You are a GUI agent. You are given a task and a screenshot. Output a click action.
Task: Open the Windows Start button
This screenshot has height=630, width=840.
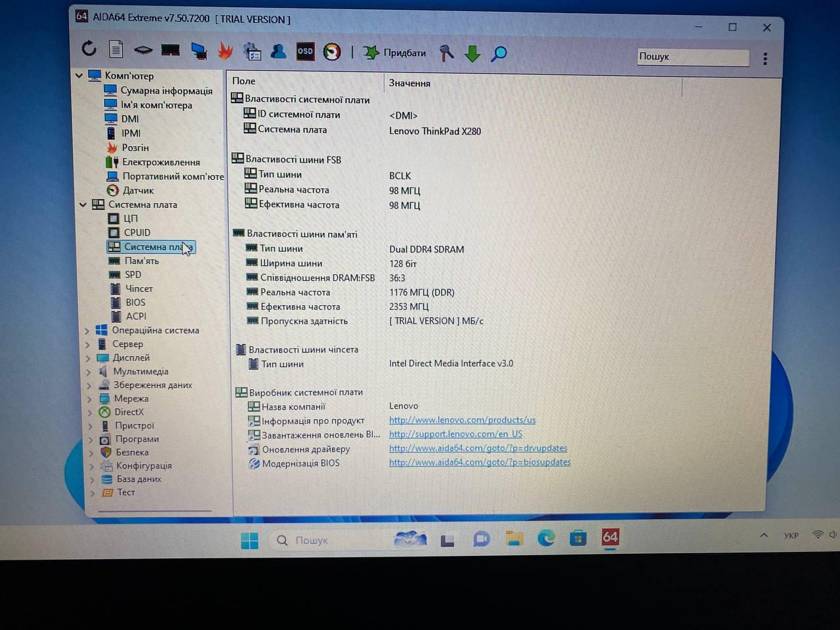249,541
